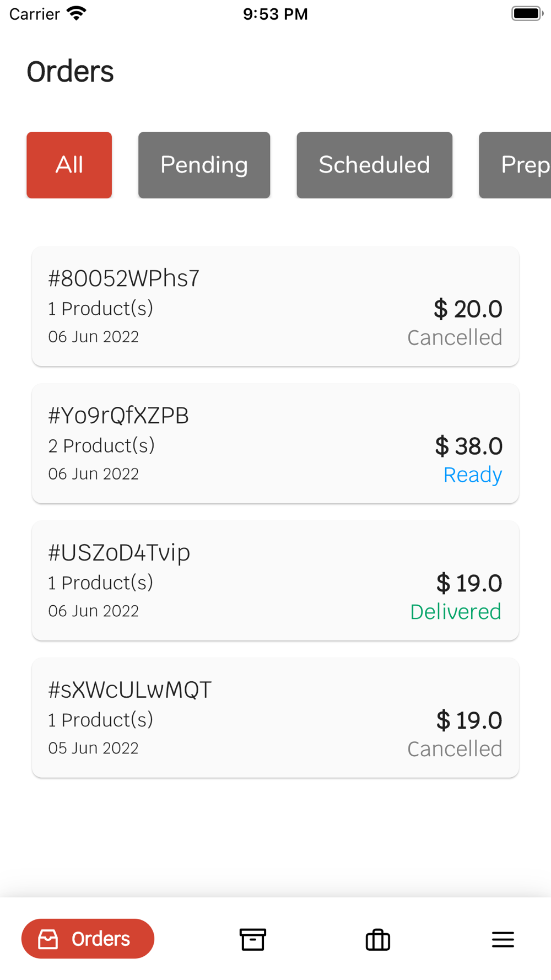Open the briefcase tab icon
Viewport: 551px width, 980px height.
click(x=378, y=939)
